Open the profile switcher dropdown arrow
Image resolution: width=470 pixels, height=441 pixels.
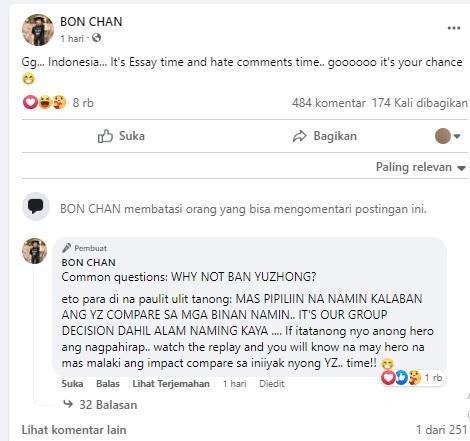tap(457, 136)
